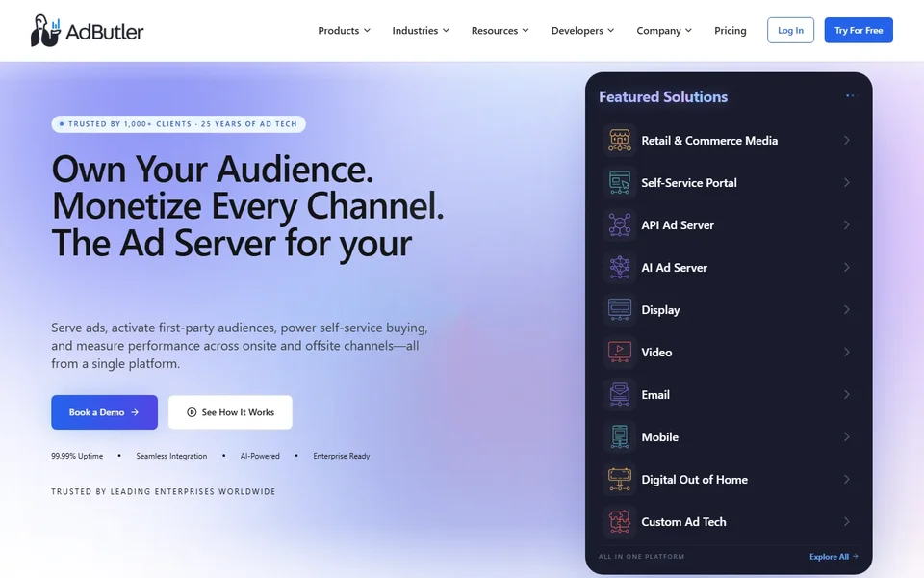Viewport: 924px width, 578px height.
Task: Click the Log In button
Action: [x=790, y=30]
